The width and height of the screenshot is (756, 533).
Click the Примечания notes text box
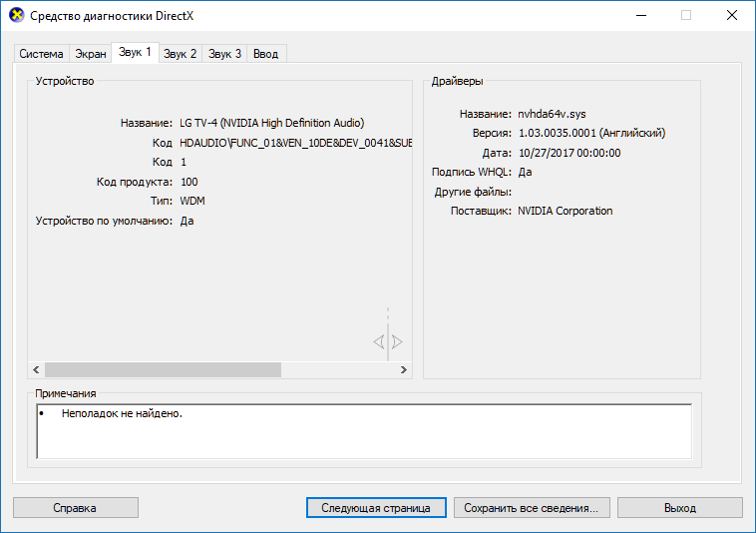point(364,431)
